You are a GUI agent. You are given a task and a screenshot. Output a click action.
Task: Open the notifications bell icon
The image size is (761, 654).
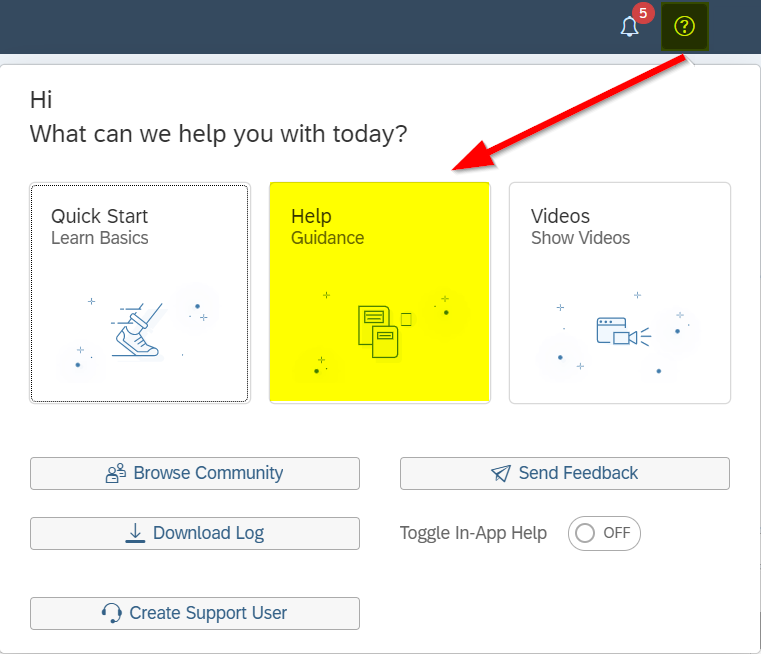click(629, 27)
